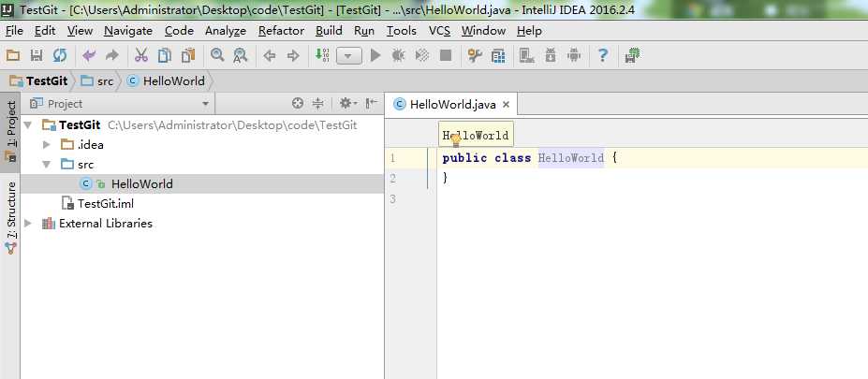Click TestGit in the navigation breadcrumb
Image resolution: width=868 pixels, height=379 pixels.
click(x=38, y=81)
